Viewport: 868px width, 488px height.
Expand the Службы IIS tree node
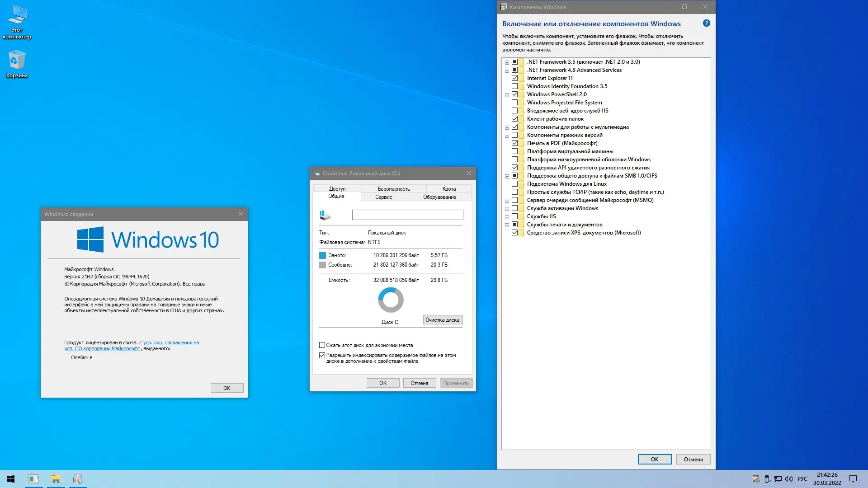[507, 217]
